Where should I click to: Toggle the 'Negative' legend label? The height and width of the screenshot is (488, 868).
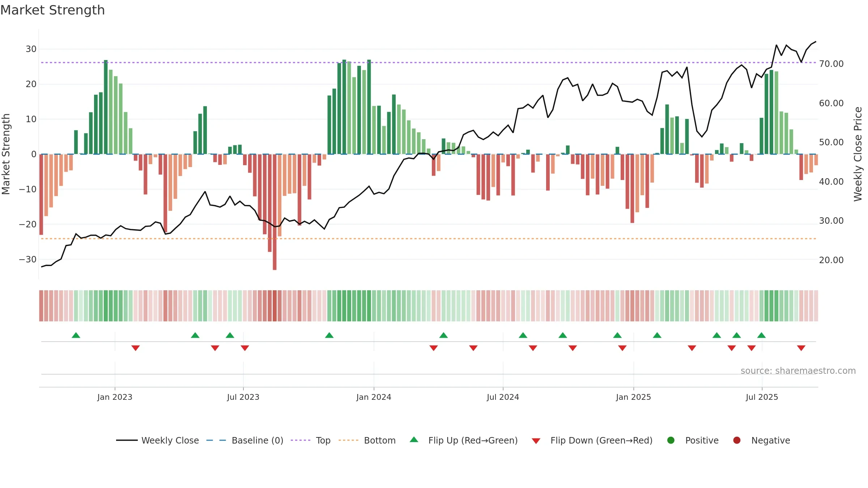coord(771,440)
